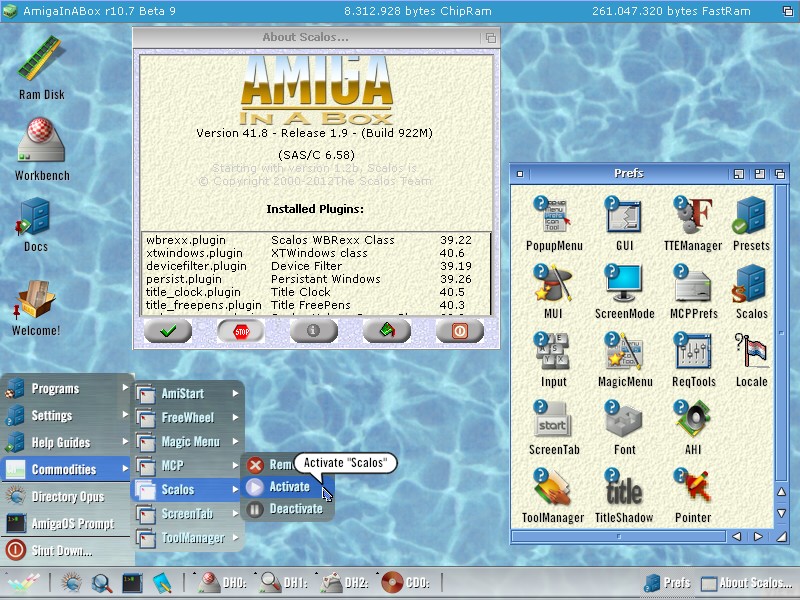This screenshot has width=800, height=600.
Task: Click the red STOP button in About Scalos
Action: 241,331
